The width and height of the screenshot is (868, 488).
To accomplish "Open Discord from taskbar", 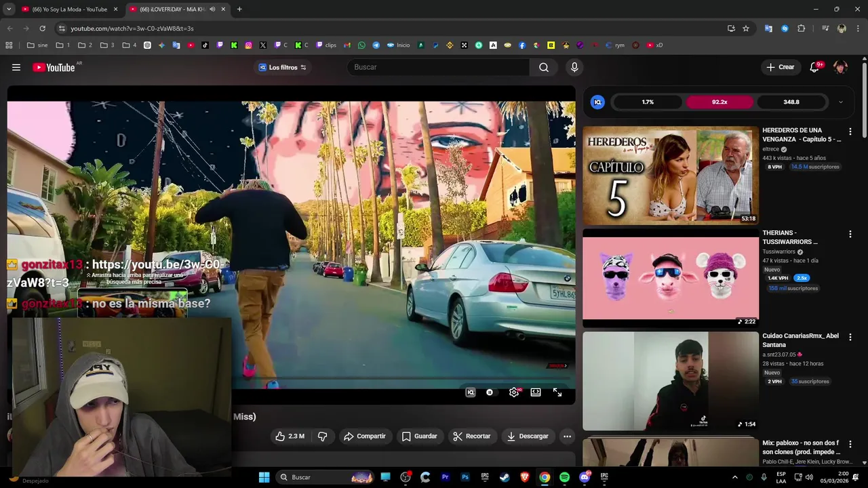I will click(585, 477).
